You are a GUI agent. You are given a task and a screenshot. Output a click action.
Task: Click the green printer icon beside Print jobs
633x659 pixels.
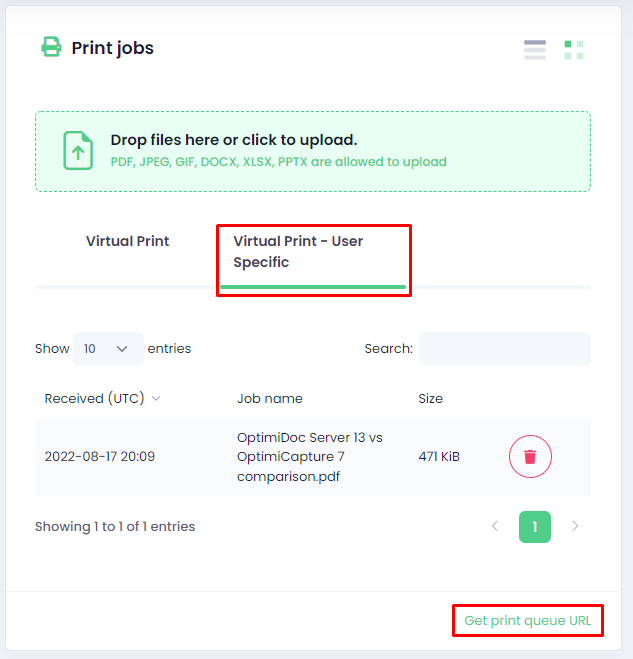(x=51, y=47)
